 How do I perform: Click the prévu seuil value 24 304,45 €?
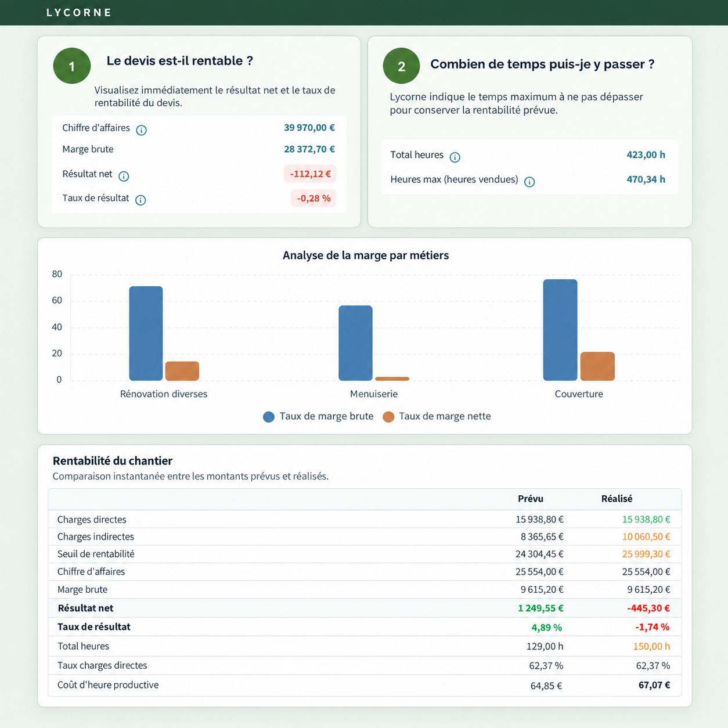point(539,554)
